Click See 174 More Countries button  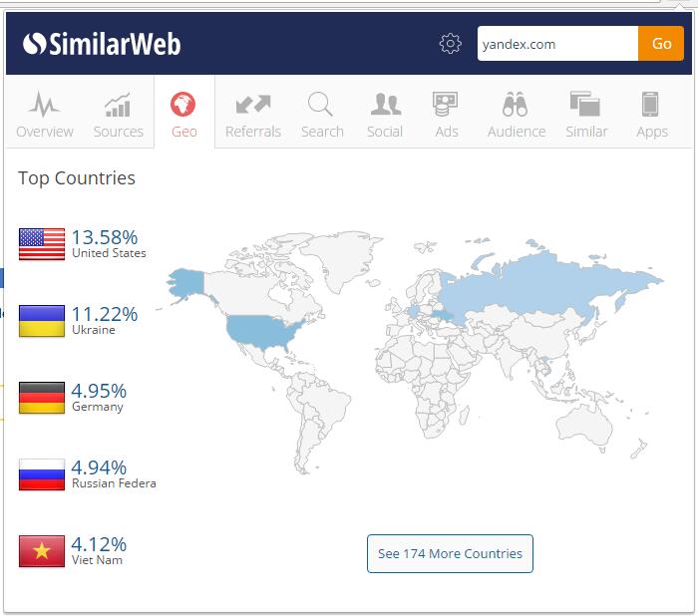click(x=450, y=553)
